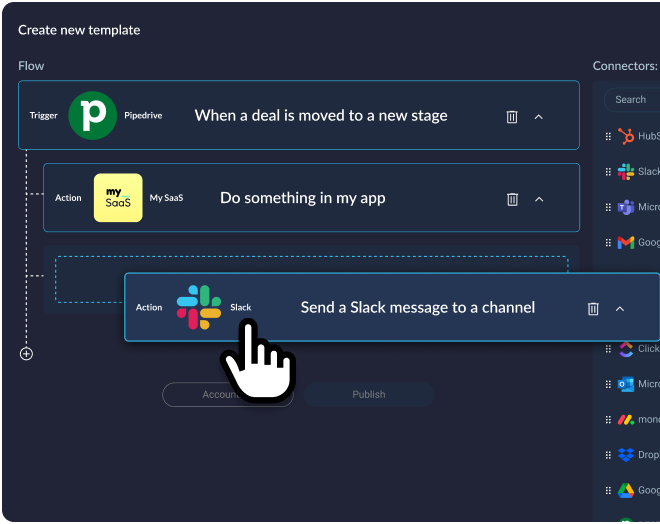Click the My SaaS logo in the action step
Image resolution: width=660 pixels, height=524 pixels.
point(118,198)
